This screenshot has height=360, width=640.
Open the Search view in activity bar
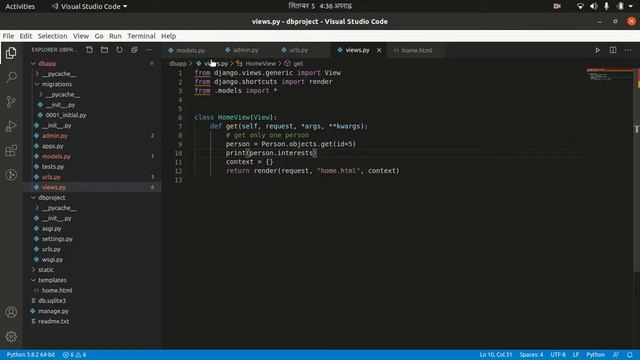coord(11,77)
